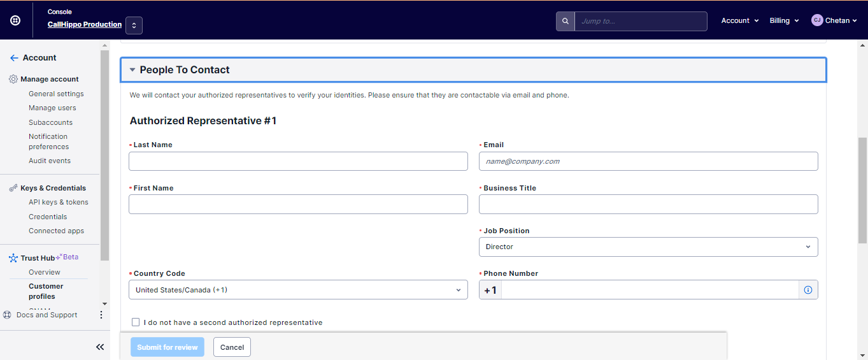
Task: Click the Keys & Credentials heading text
Action: coord(53,188)
